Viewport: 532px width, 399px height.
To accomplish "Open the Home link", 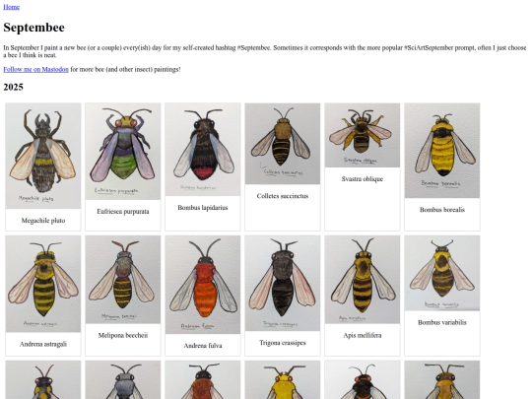I will coord(11,7).
